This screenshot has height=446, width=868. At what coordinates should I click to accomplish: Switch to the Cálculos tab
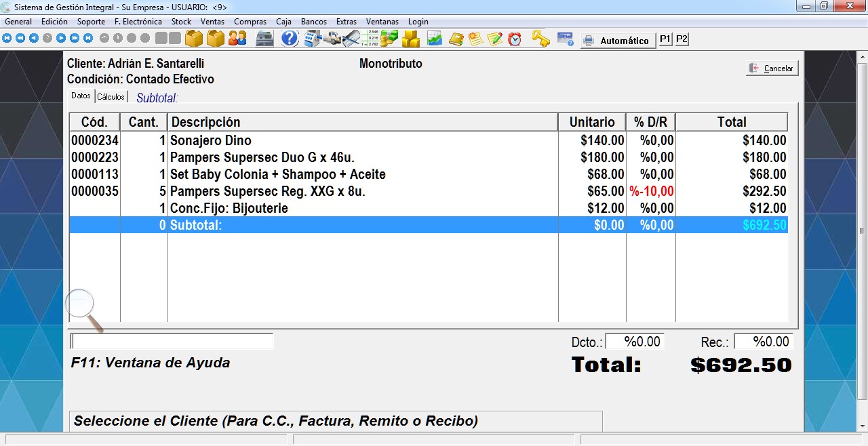tap(111, 97)
